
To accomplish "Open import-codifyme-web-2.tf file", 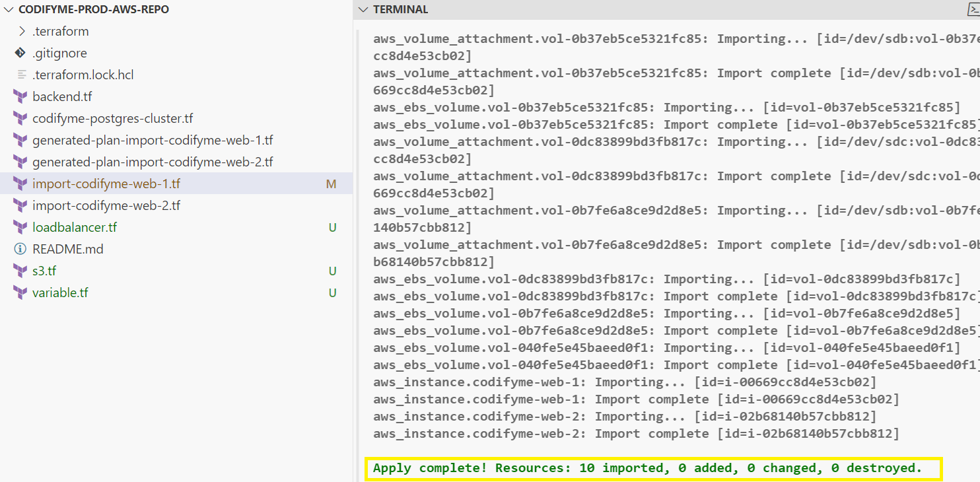I will point(106,206).
